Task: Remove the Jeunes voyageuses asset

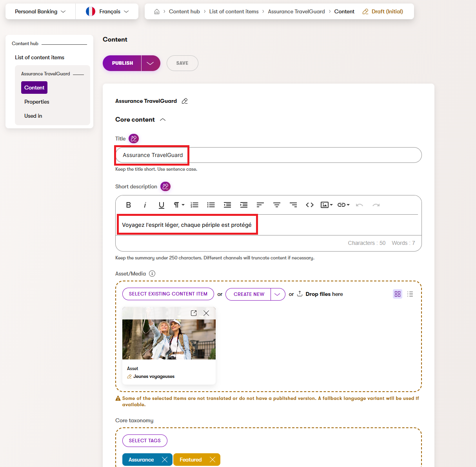Action: click(x=206, y=313)
